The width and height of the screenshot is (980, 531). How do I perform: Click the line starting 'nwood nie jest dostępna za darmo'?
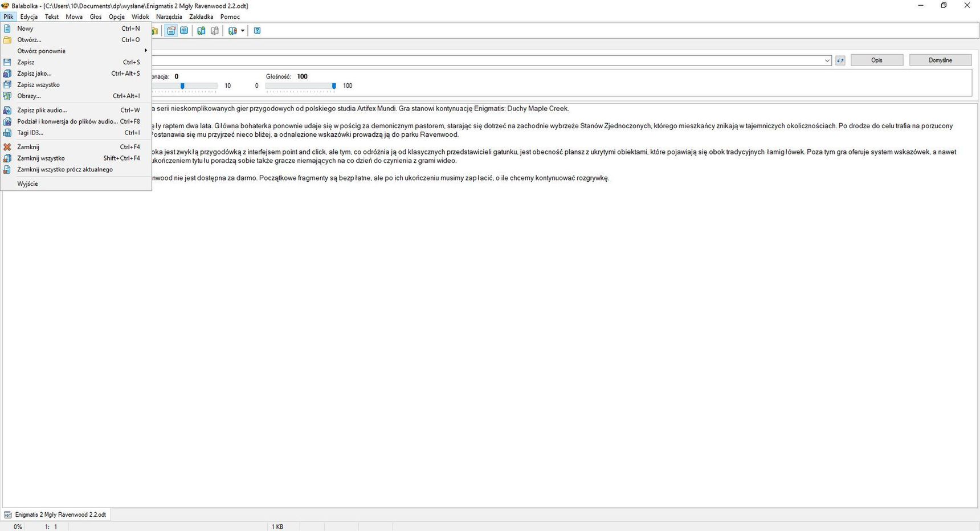(380, 178)
